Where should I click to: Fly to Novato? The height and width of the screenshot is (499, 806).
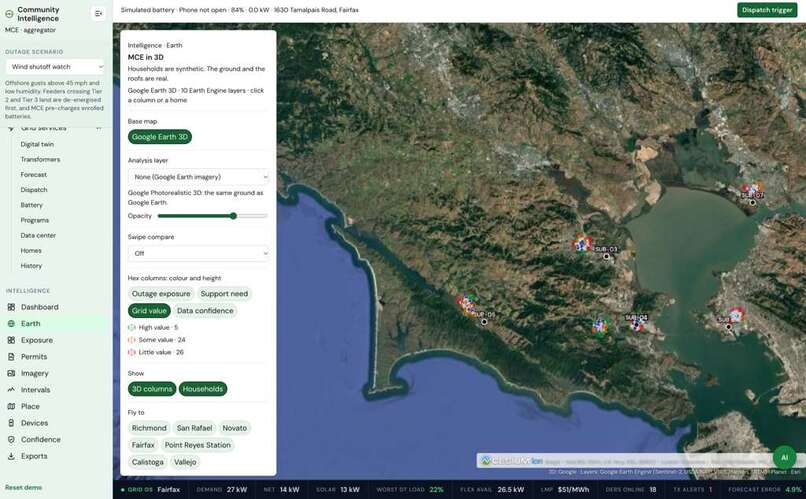(234, 428)
